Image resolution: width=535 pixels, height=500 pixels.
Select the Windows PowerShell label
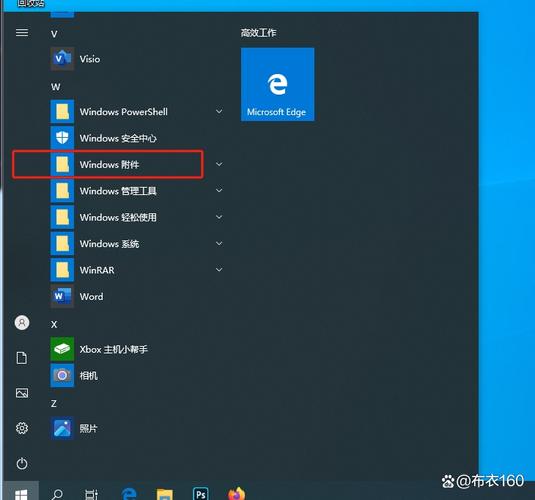coord(124,112)
